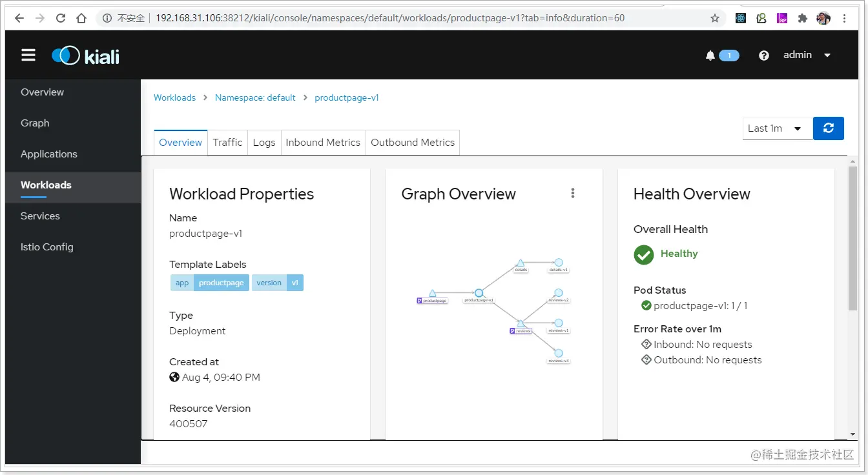Click Pod Status green check icon
The height and width of the screenshot is (475, 868).
point(646,306)
